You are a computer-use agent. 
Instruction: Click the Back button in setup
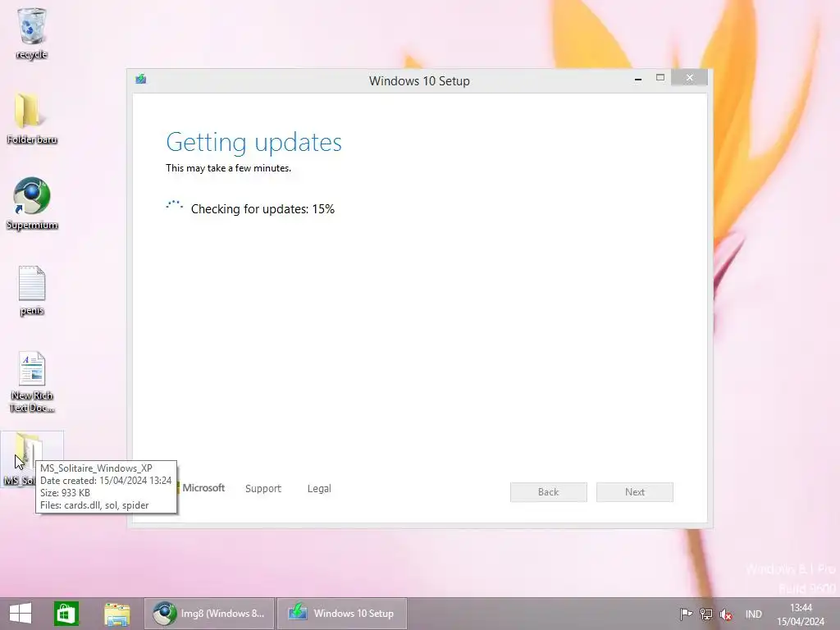[549, 492]
